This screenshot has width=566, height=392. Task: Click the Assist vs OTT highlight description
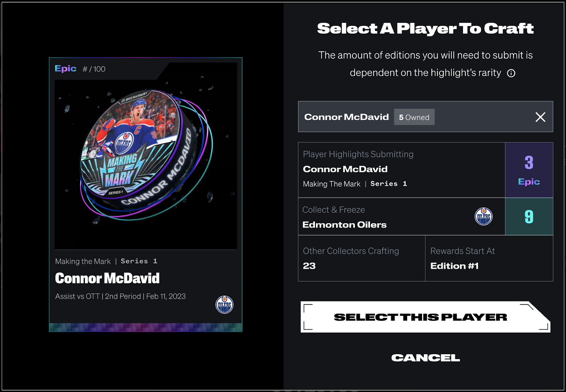pos(120,296)
